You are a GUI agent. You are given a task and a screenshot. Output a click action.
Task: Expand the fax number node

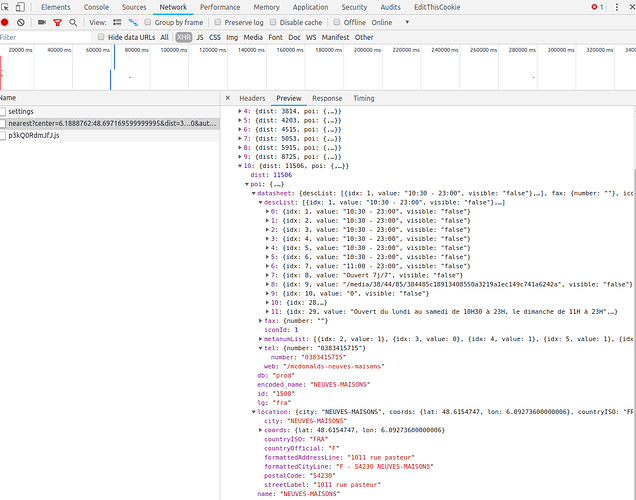click(260, 321)
